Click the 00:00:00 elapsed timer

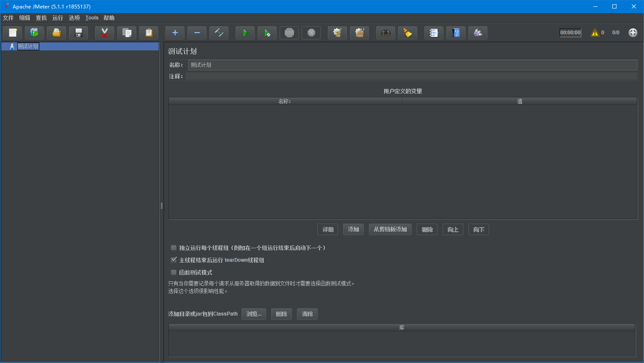[570, 33]
